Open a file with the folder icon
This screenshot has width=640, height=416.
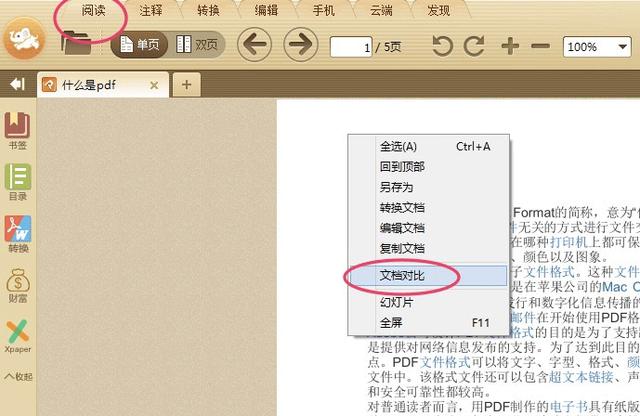tap(76, 43)
